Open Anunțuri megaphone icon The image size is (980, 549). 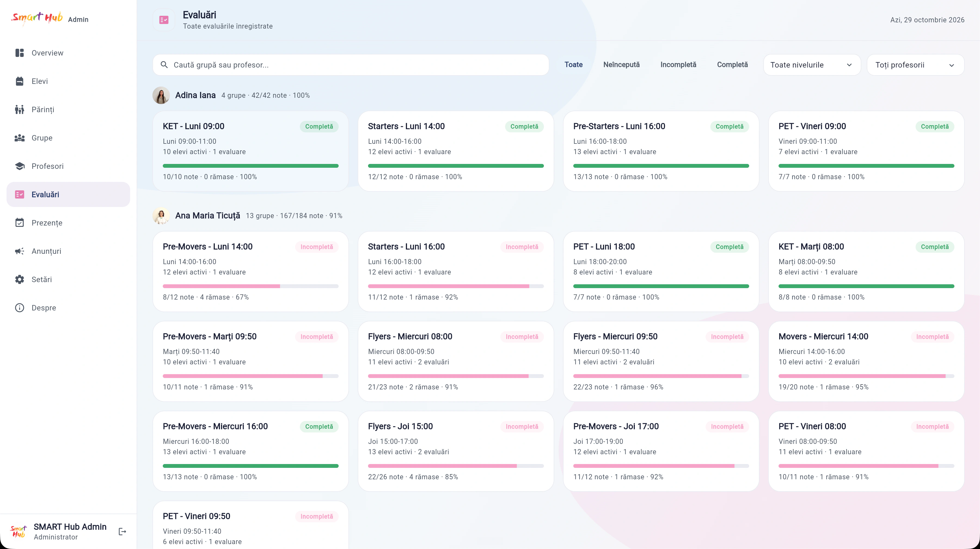19,251
